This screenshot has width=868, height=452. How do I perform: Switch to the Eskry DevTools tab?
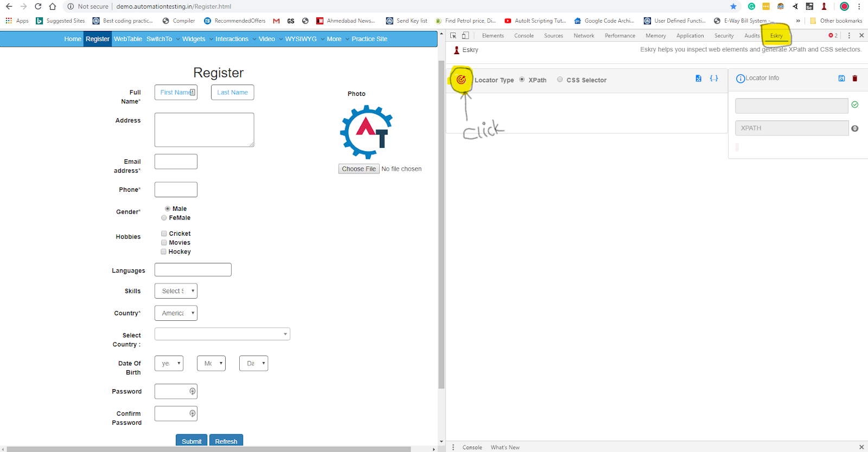(776, 36)
